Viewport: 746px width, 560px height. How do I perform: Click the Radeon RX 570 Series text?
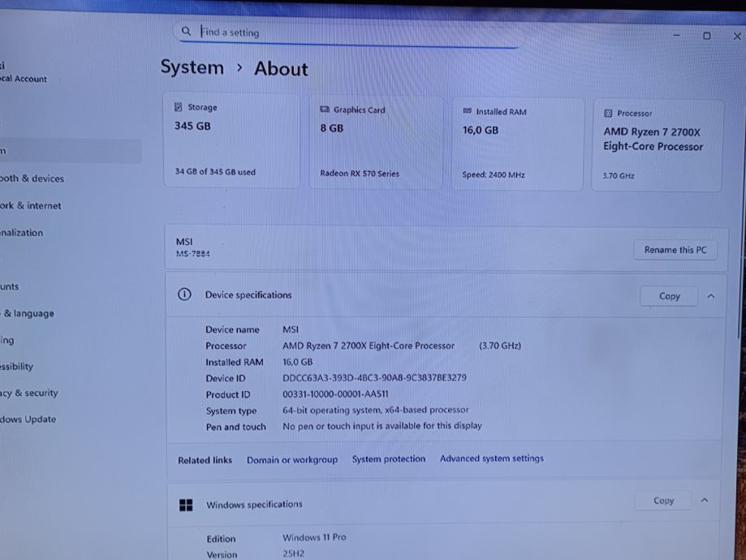(x=360, y=174)
